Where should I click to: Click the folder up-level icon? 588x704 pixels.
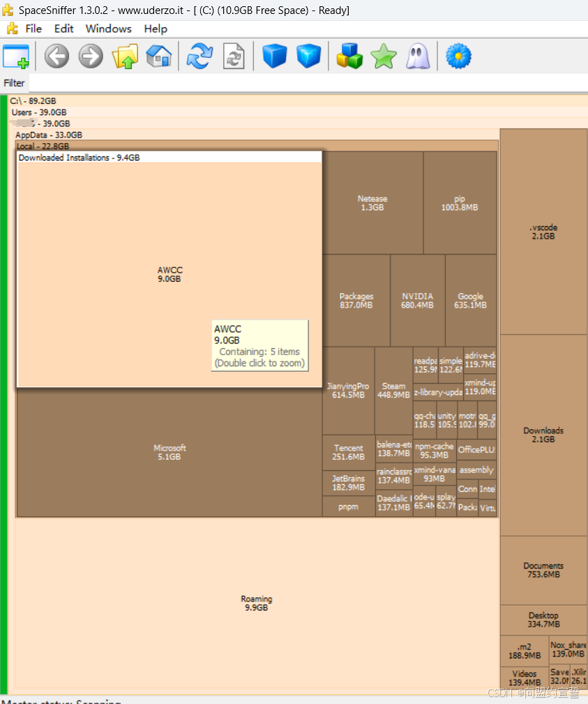[126, 56]
